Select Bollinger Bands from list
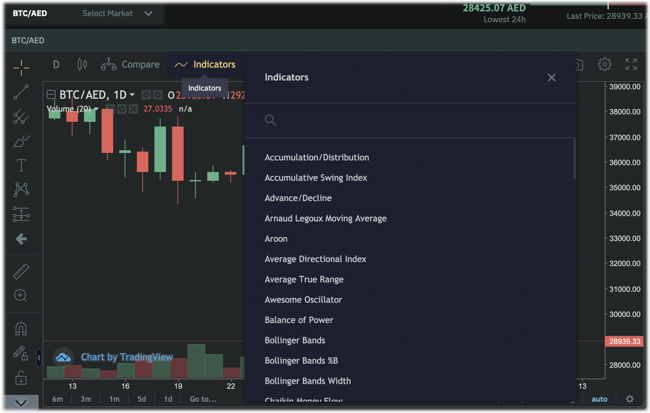Screen dimensions: 650x413 (295, 340)
